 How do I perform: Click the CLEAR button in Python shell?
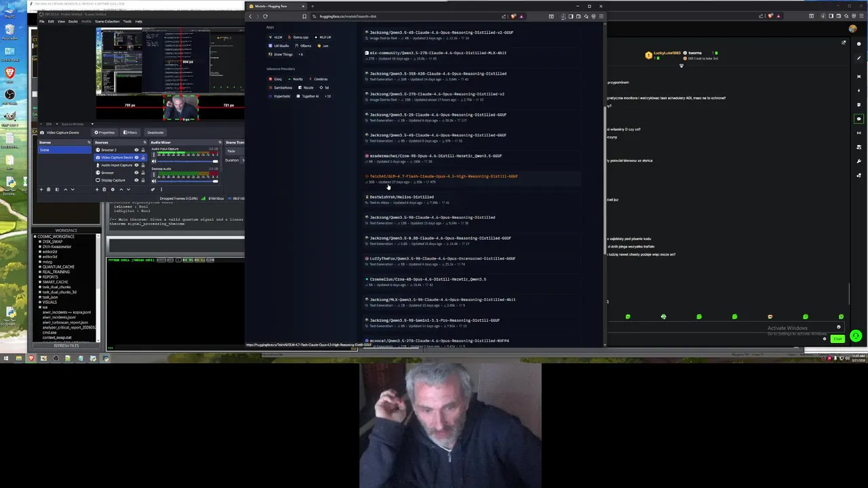pos(210,260)
